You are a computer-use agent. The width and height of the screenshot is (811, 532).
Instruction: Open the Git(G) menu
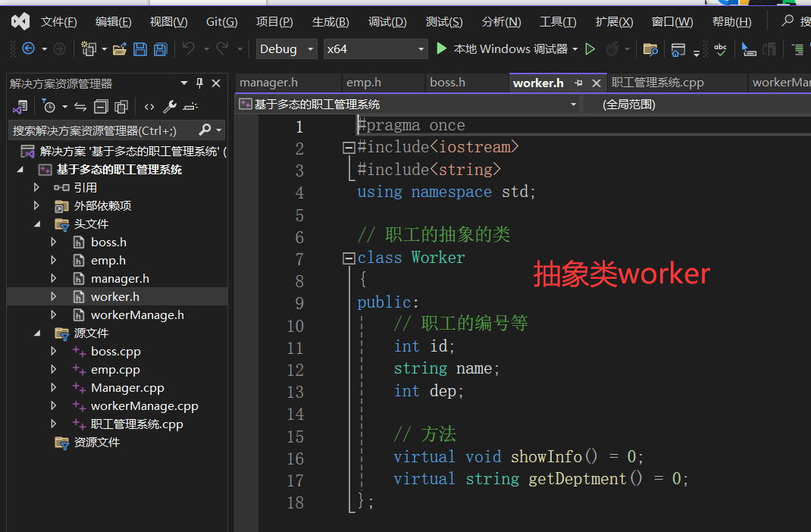tap(222, 22)
